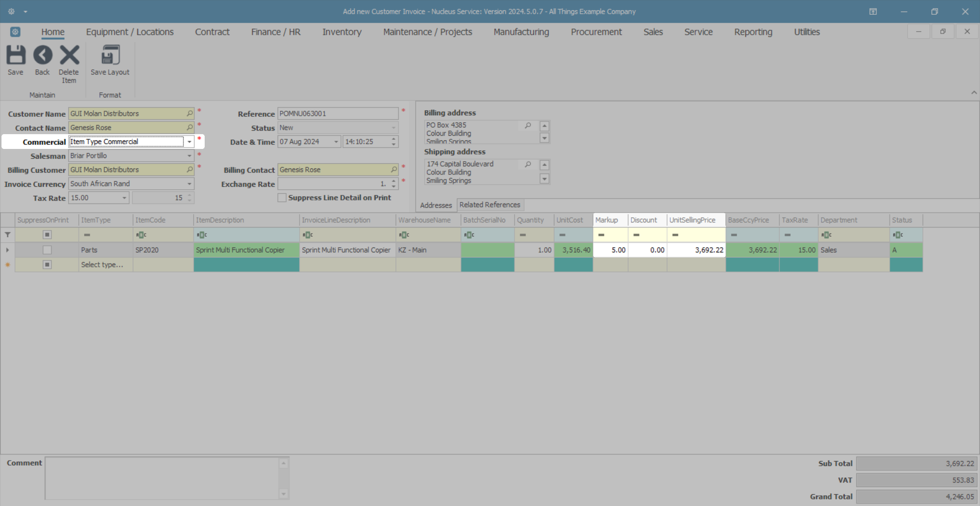Switch to Addresses tab

[x=436, y=205]
